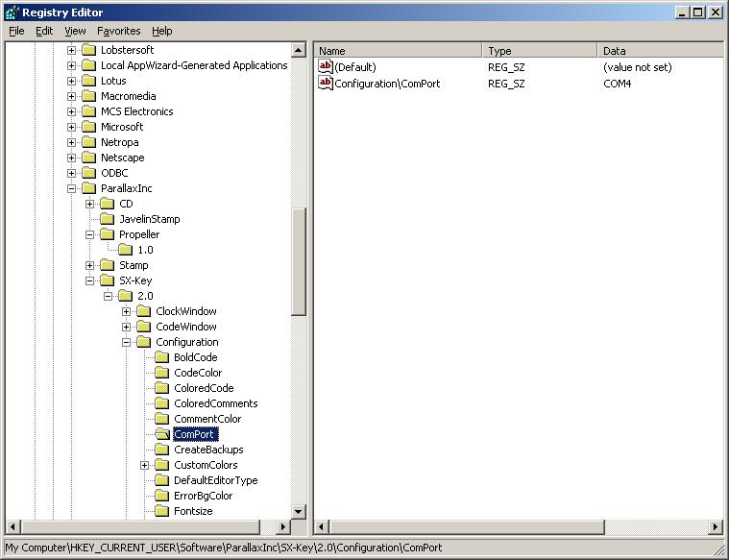Screen dimensions: 729x560
Task: Click the SX-Key folder icon
Action: [x=107, y=280]
